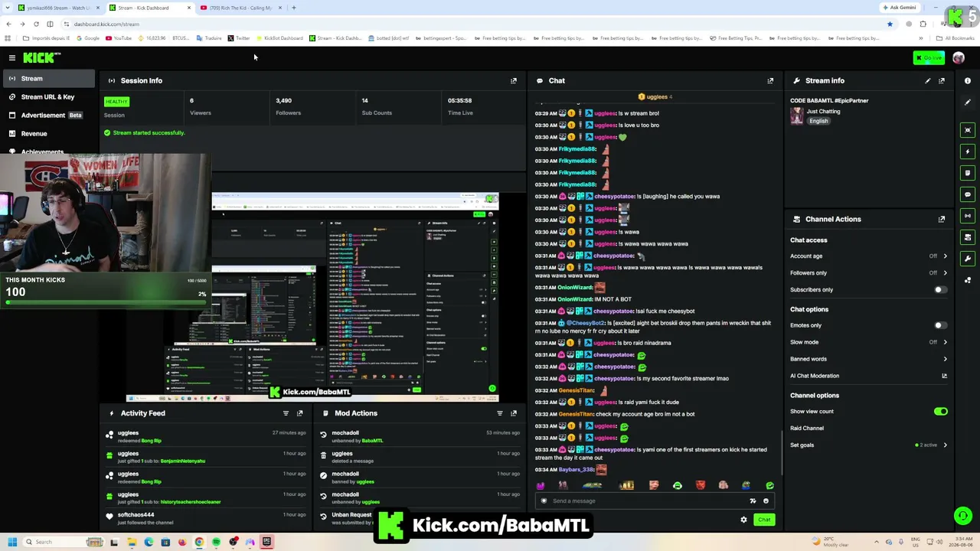Edit stream info with the pencil icon
This screenshot has width=980, height=551.
[928, 80]
